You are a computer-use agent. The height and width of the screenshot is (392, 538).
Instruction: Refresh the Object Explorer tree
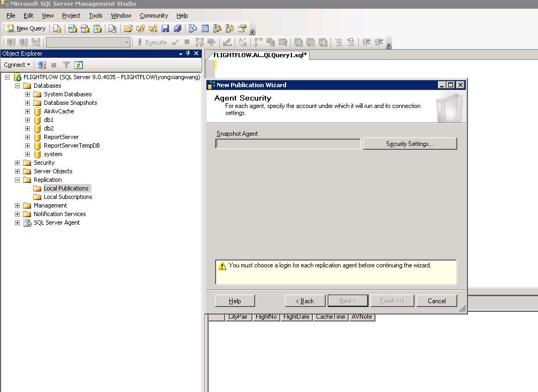(79, 65)
